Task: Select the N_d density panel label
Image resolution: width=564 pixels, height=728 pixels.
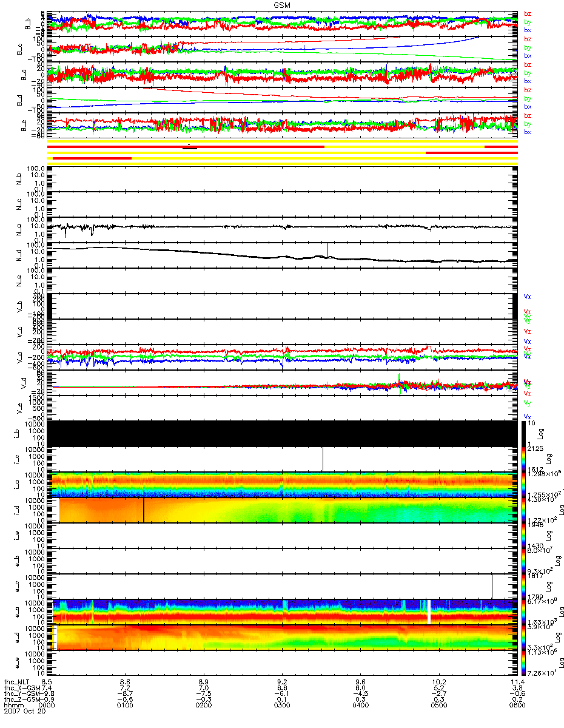Action: [19, 255]
